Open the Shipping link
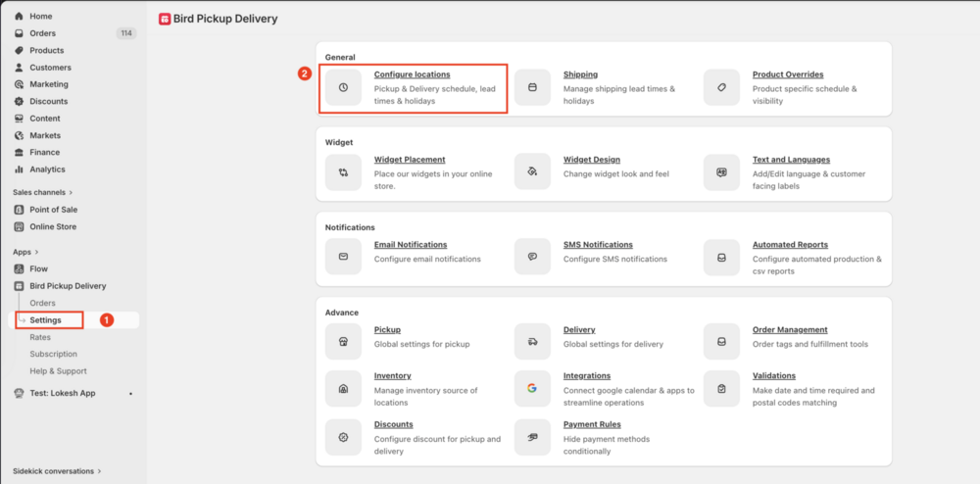This screenshot has height=484, width=980. pos(580,74)
